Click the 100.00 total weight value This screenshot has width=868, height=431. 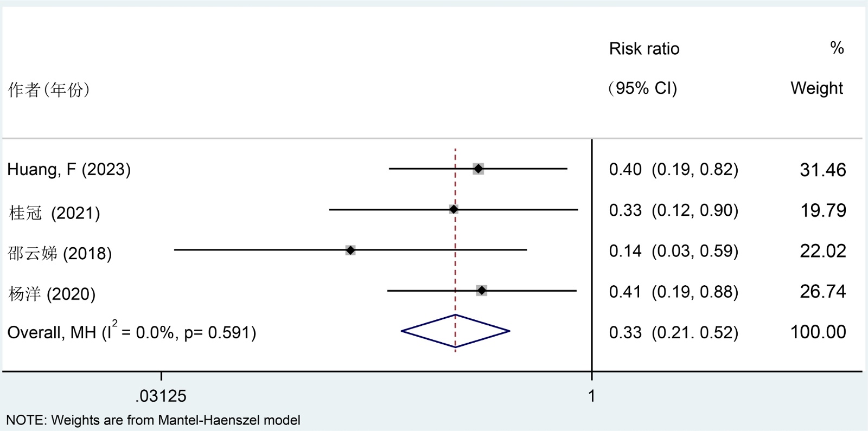(818, 332)
